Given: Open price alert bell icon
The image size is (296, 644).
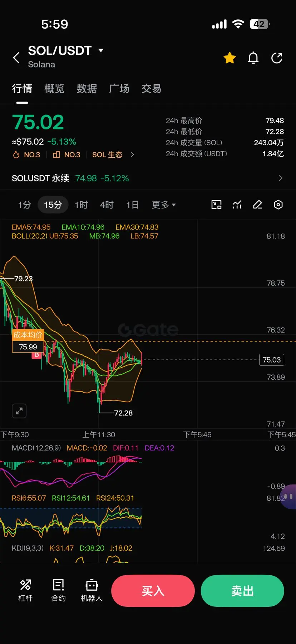Looking at the screenshot, I should 253,58.
